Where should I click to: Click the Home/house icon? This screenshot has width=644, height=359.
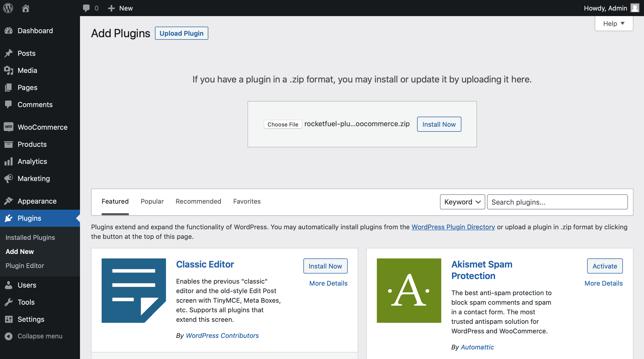point(25,8)
